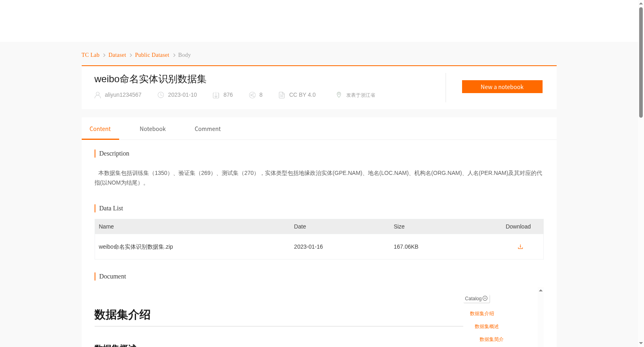Click New a notebook button
The width and height of the screenshot is (644, 347).
pos(502,87)
